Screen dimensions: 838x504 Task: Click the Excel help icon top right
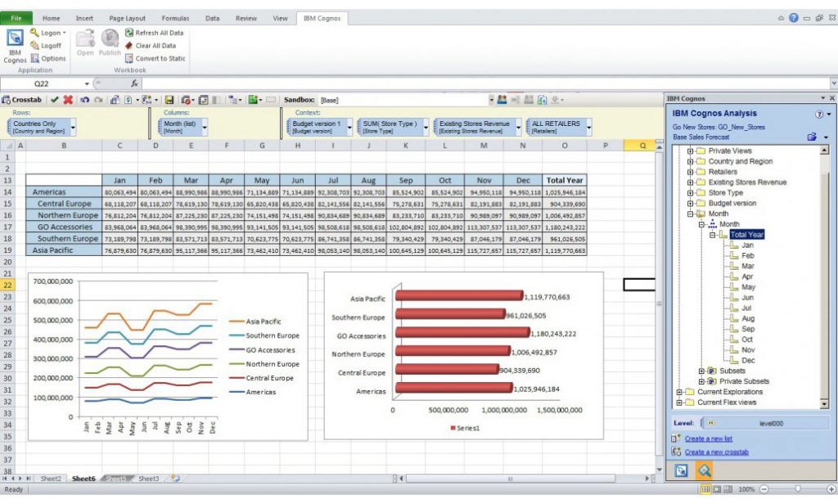[x=794, y=18]
